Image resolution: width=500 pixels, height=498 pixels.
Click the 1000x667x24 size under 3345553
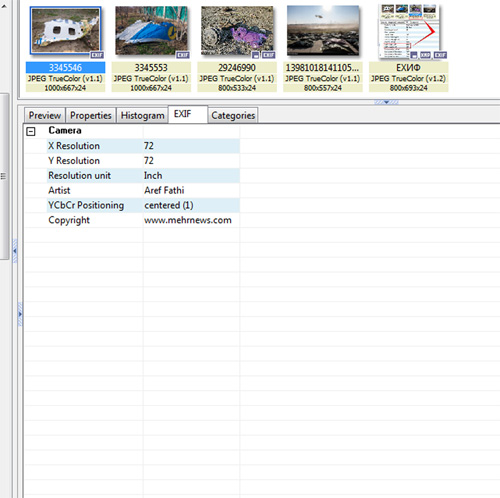point(151,88)
